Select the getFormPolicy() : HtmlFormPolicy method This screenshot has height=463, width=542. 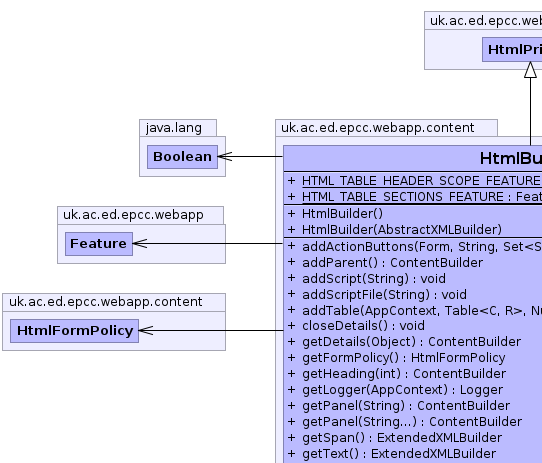point(404,358)
